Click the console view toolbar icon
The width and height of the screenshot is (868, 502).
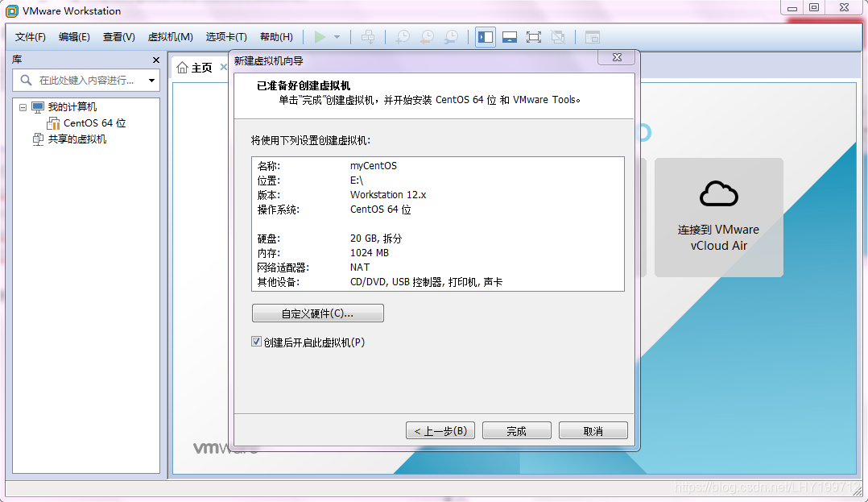pos(593,37)
